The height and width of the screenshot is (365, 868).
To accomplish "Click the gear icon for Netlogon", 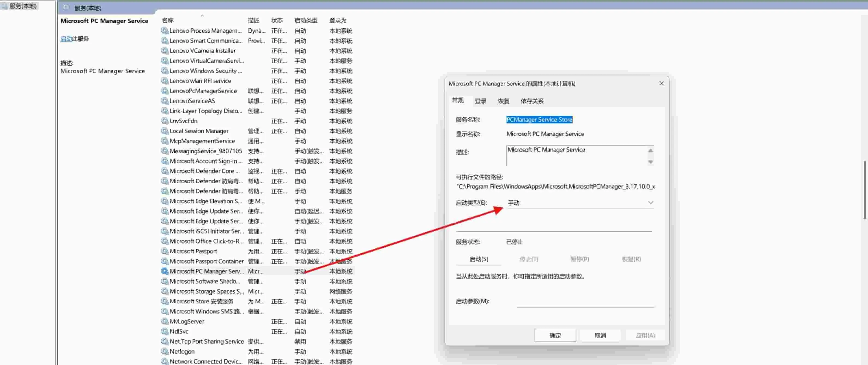I will coord(164,352).
